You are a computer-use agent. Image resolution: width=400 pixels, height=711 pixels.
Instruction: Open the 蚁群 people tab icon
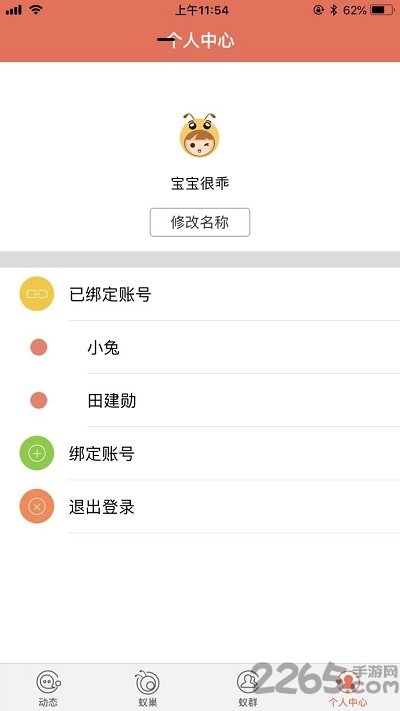pyautogui.click(x=248, y=682)
